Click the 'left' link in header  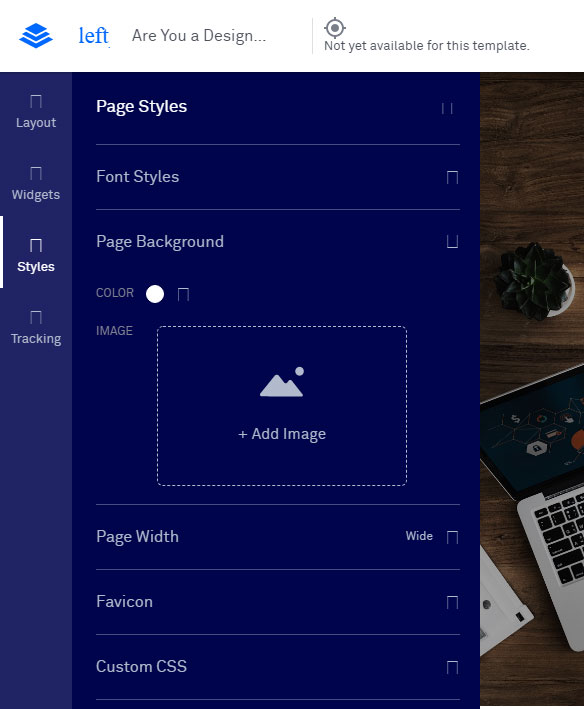pos(94,35)
